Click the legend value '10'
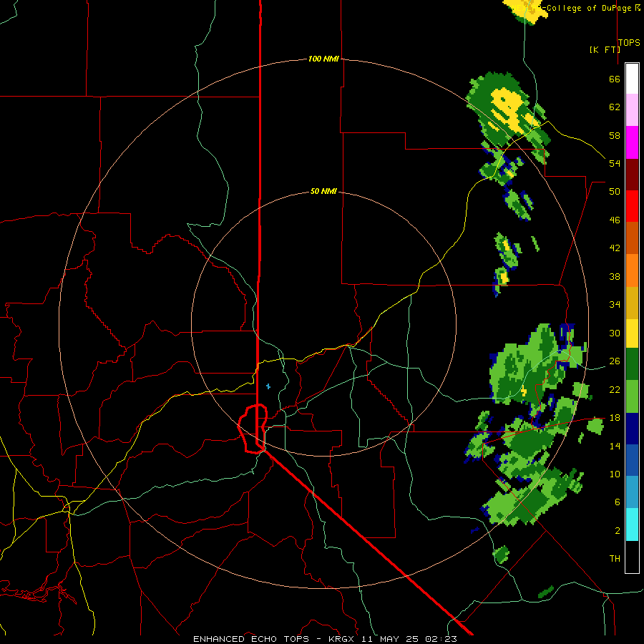The width and height of the screenshot is (644, 644). tap(615, 474)
